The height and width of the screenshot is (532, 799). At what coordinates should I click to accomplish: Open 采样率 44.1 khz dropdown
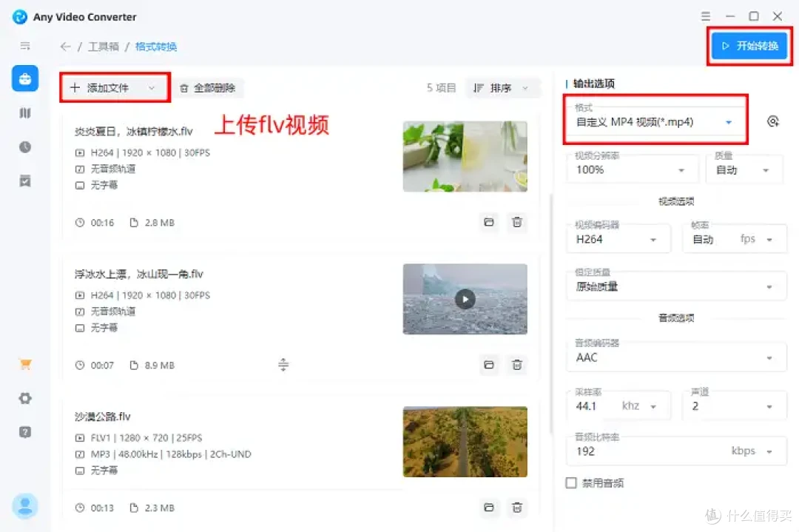pyautogui.click(x=618, y=404)
